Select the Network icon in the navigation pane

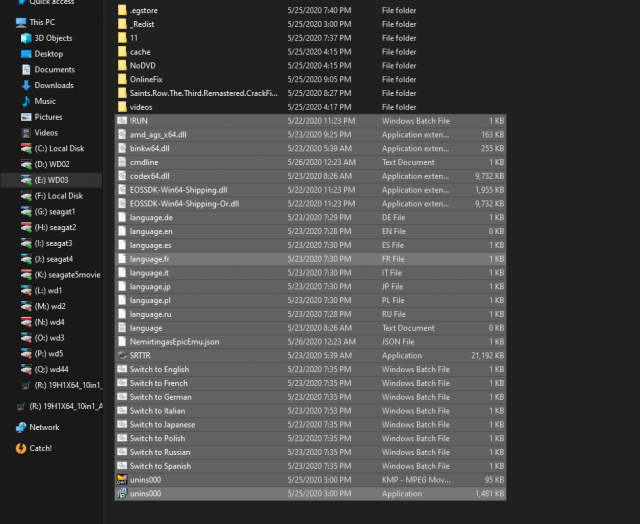click(x=21, y=427)
